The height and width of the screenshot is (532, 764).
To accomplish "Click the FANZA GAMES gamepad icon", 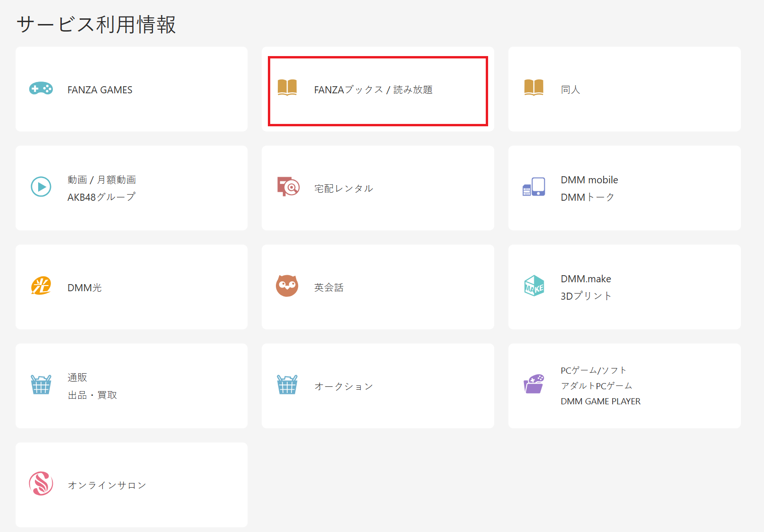I will click(x=41, y=89).
